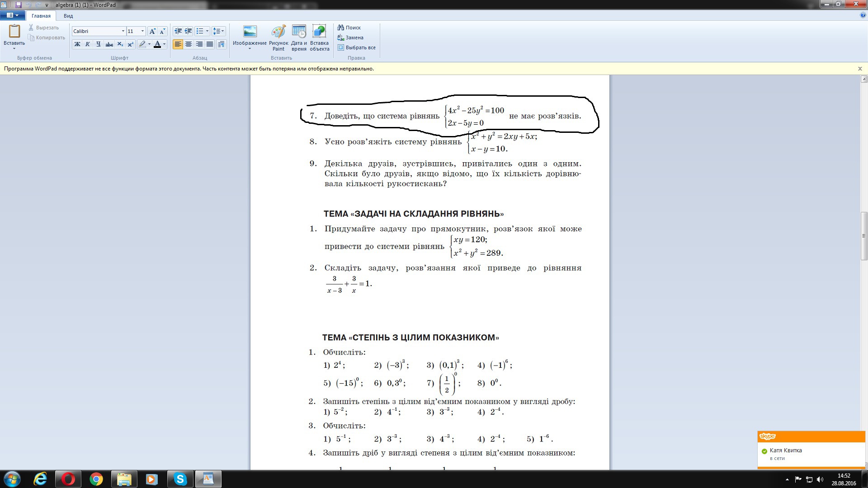Click the network tray icon

click(809, 479)
